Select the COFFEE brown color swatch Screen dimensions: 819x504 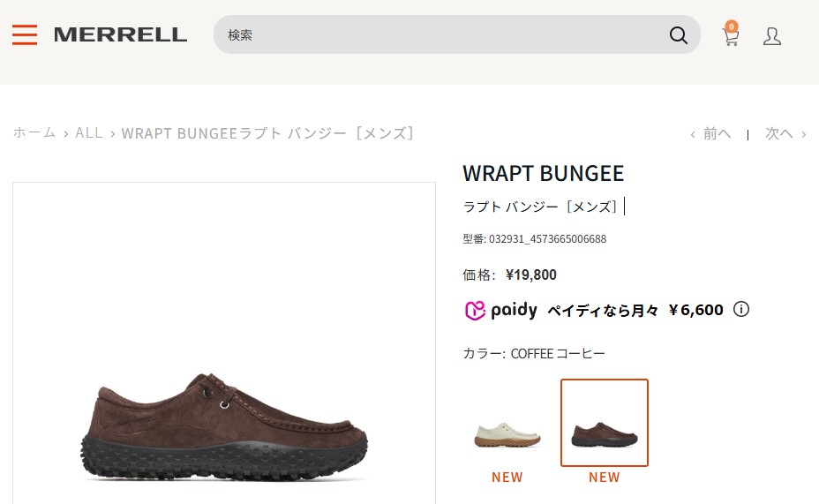(x=605, y=423)
